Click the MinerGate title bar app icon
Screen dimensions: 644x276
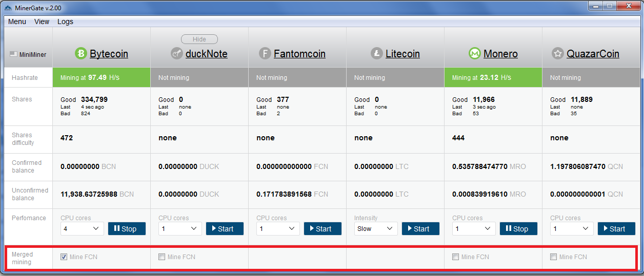(x=8, y=7)
